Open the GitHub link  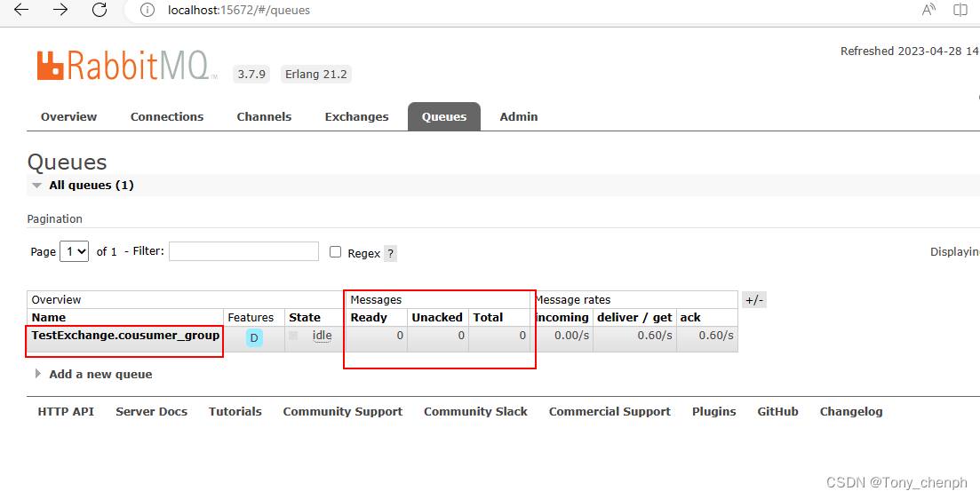[777, 412]
